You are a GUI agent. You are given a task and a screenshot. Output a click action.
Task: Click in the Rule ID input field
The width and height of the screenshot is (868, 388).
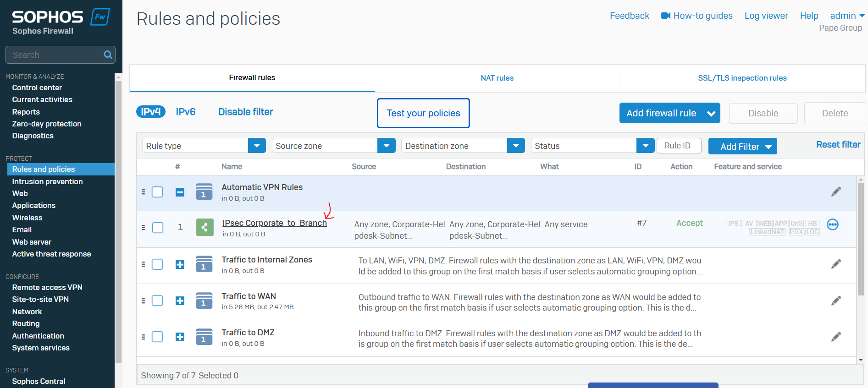coord(679,146)
